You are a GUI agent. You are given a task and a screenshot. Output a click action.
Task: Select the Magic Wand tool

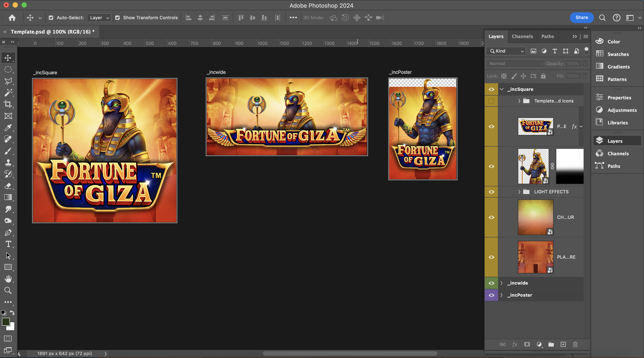pos(8,93)
